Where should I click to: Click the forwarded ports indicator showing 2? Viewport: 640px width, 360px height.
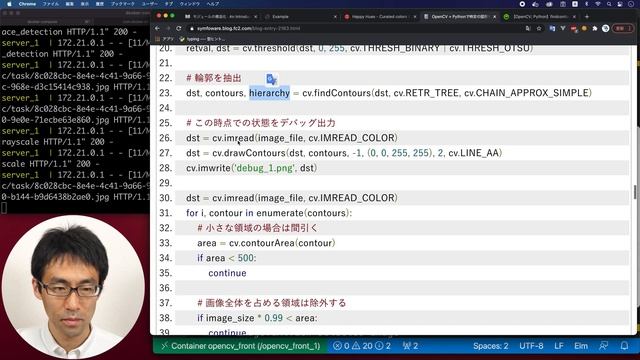tap(410, 346)
